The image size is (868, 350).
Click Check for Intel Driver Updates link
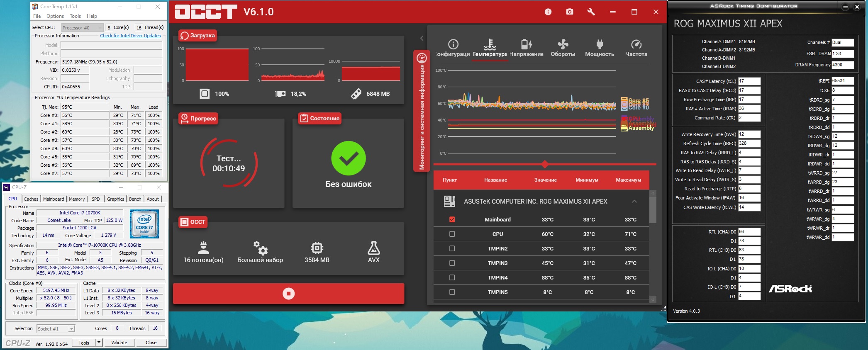130,36
